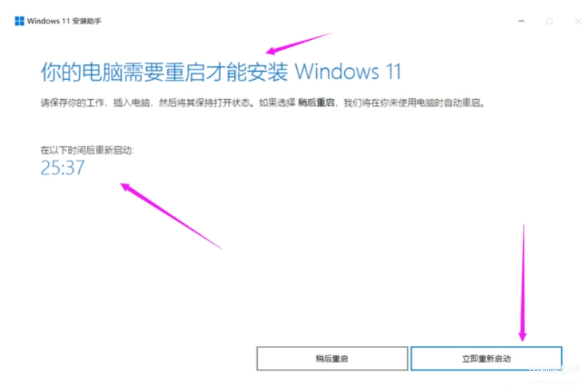Select the 在以下时间后重新启动 label
Image resolution: width=588 pixels, height=391 pixels.
point(86,150)
